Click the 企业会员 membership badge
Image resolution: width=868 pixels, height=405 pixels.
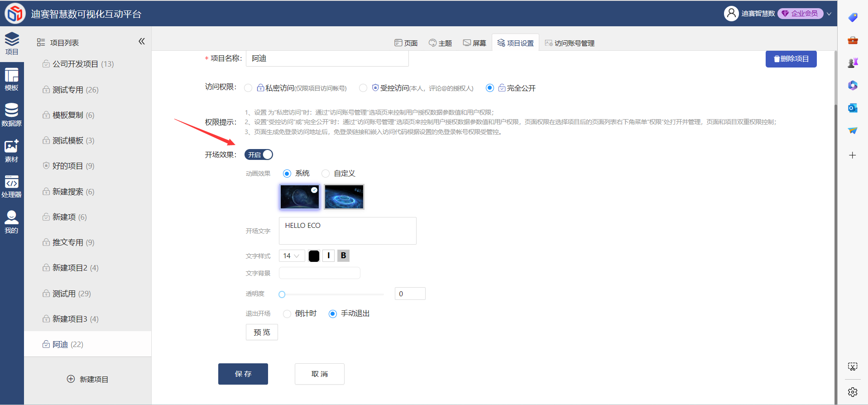(x=800, y=14)
